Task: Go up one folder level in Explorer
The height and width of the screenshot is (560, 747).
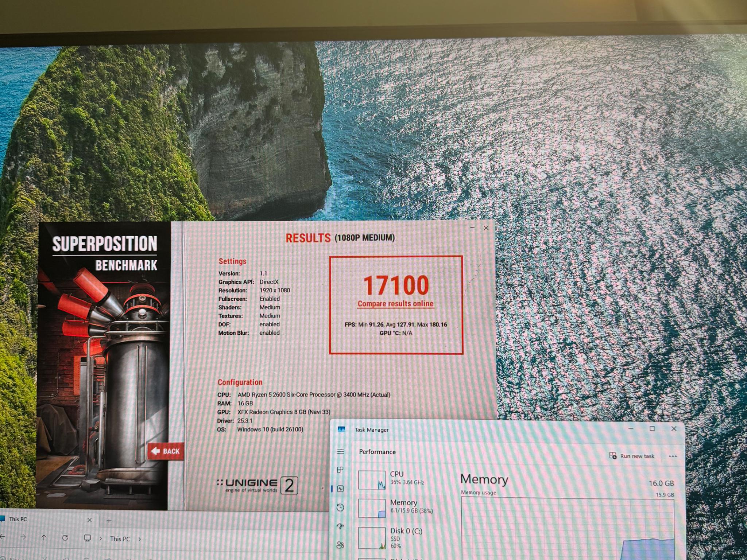Action: click(44, 537)
